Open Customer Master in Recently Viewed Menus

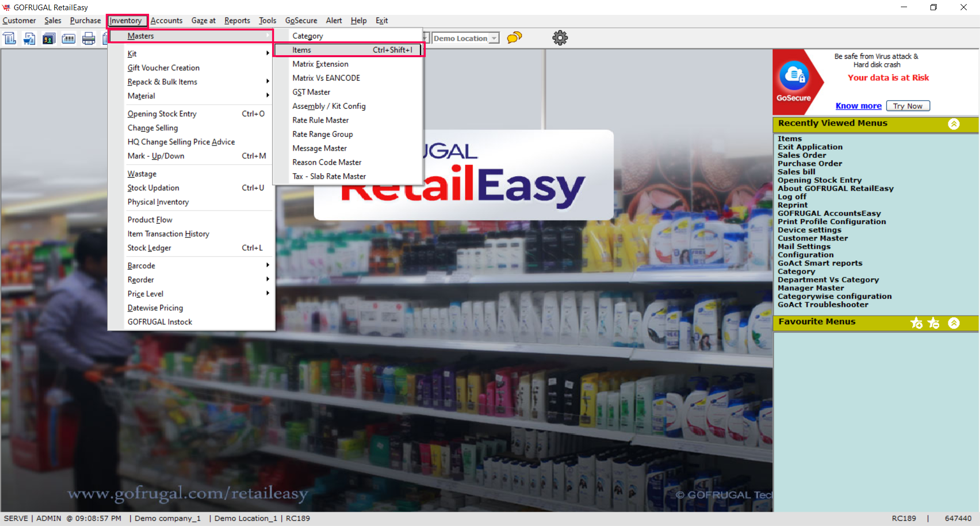click(813, 238)
